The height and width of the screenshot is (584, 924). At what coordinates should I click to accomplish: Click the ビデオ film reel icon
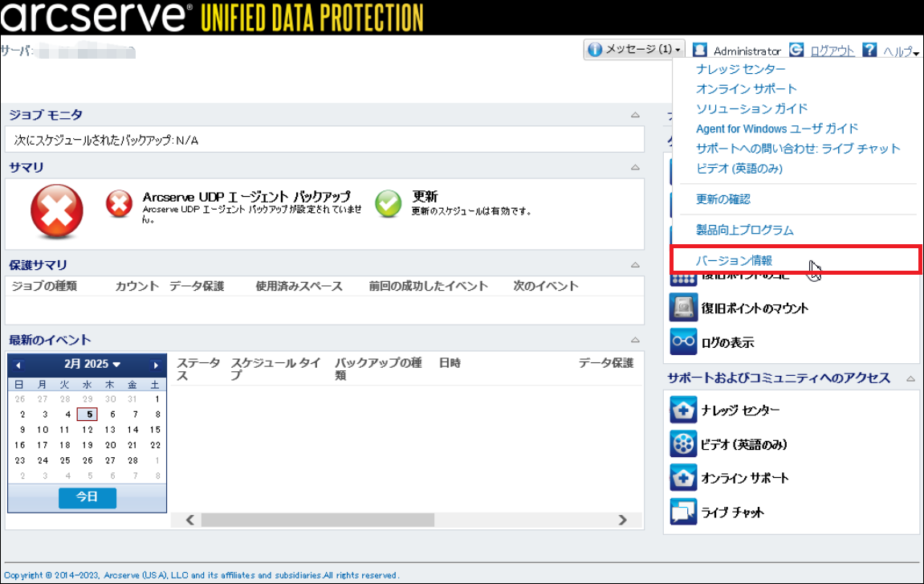tap(684, 444)
